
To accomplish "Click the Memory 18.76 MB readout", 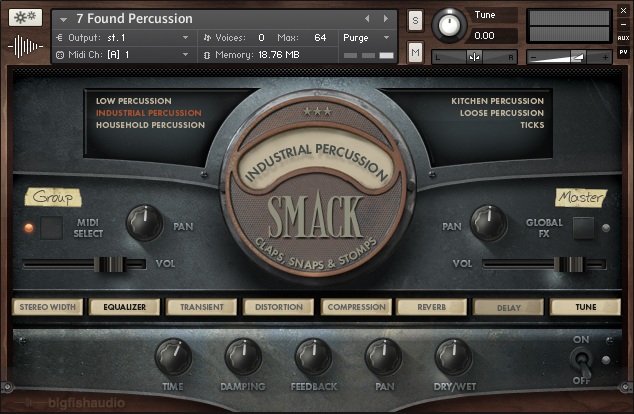I will 279,55.
